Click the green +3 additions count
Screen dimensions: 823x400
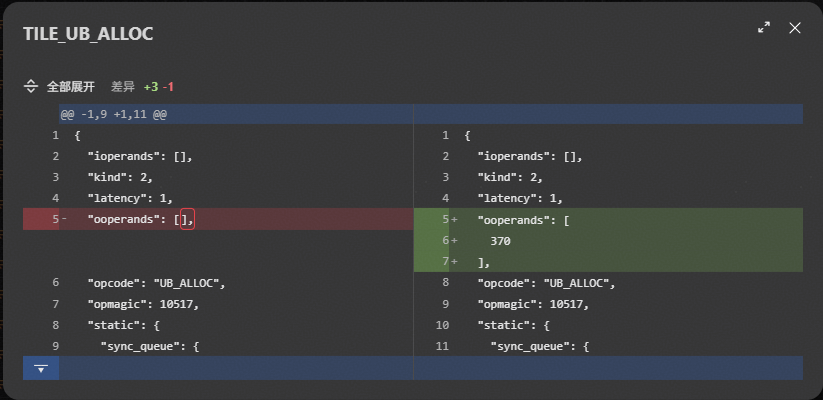pos(151,87)
